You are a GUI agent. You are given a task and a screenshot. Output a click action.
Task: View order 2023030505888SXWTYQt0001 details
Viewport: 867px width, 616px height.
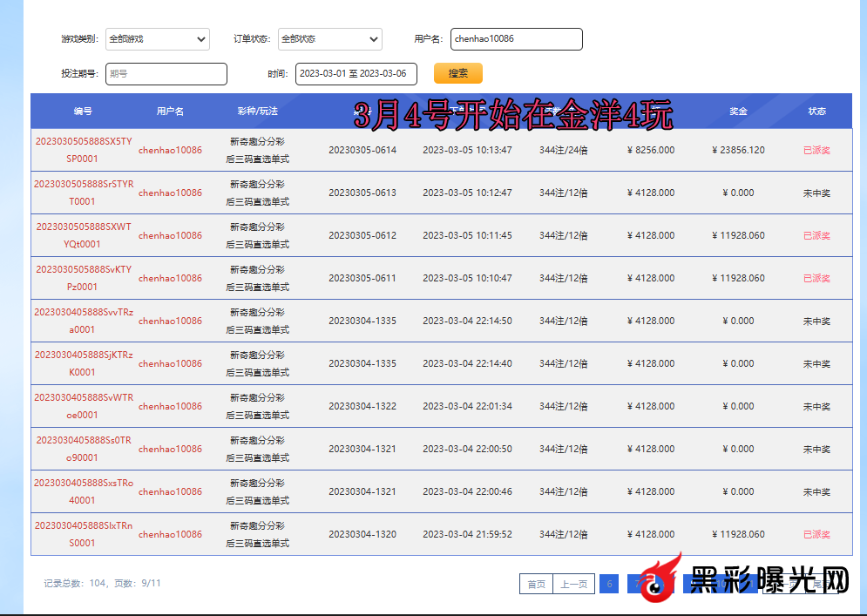coord(83,235)
